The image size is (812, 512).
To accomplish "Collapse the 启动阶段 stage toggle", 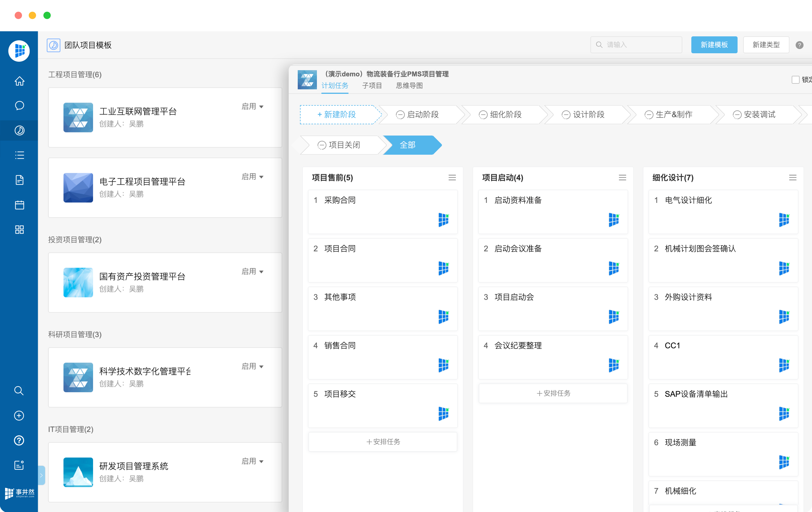I will tap(400, 115).
